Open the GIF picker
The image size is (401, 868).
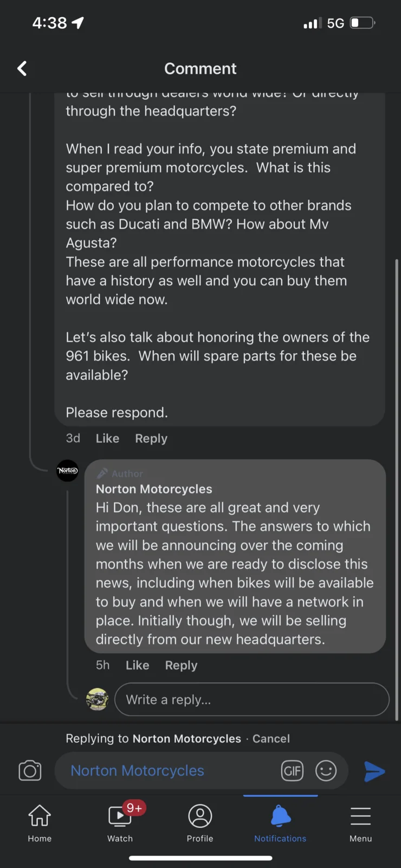point(292,770)
